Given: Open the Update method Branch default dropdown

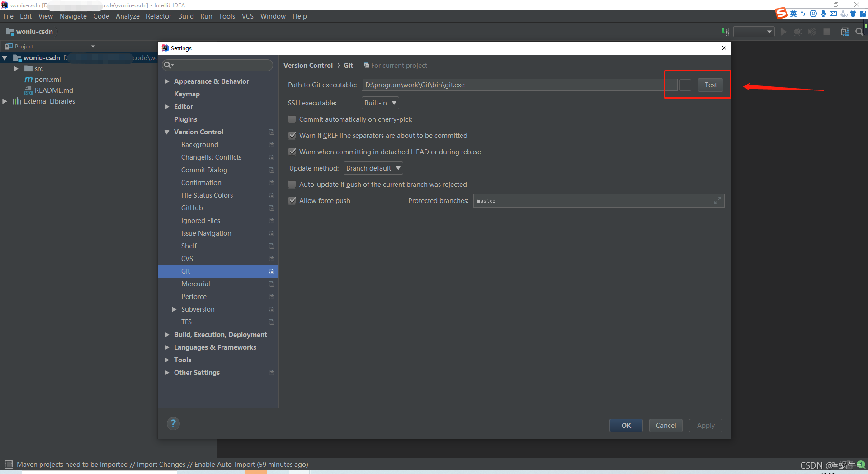Looking at the screenshot, I should click(x=373, y=168).
